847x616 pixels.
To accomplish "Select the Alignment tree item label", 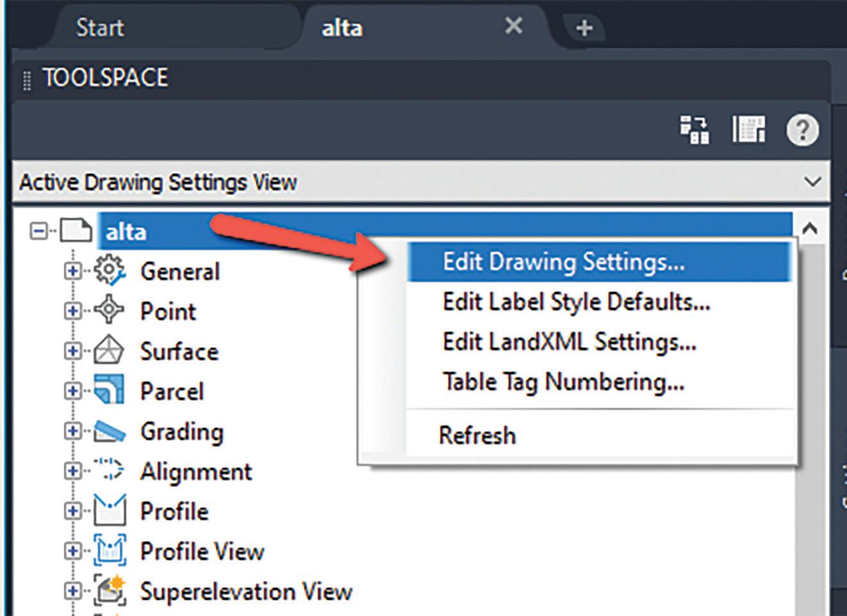I will click(x=196, y=472).
